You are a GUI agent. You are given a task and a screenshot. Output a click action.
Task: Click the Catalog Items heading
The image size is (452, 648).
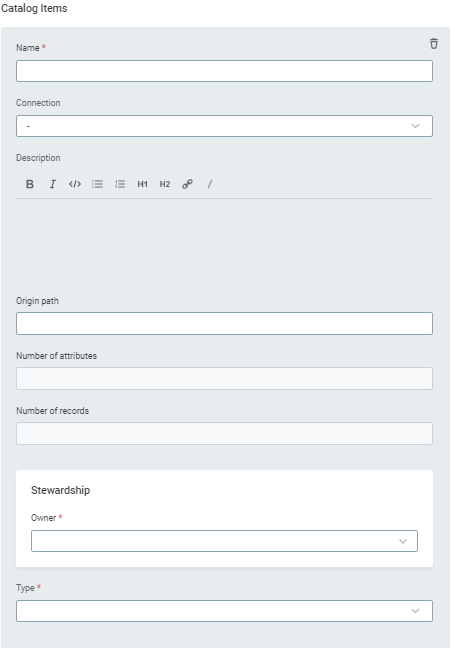[34, 8]
